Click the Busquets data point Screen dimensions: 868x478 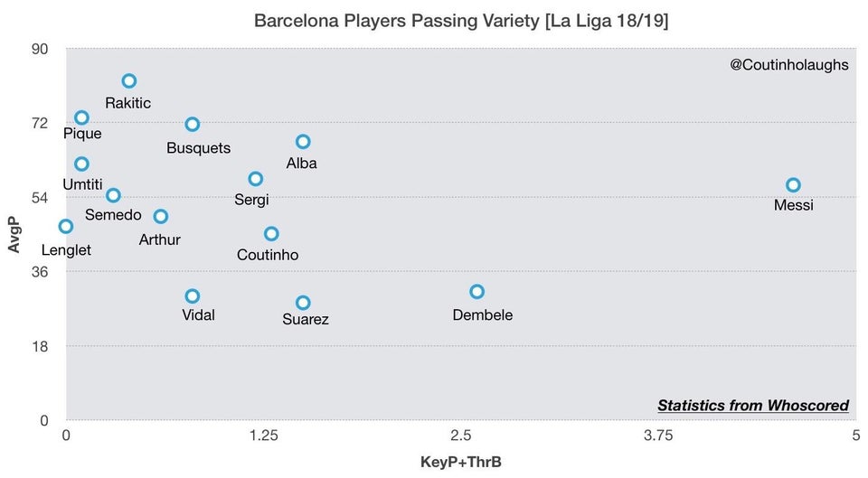point(192,125)
